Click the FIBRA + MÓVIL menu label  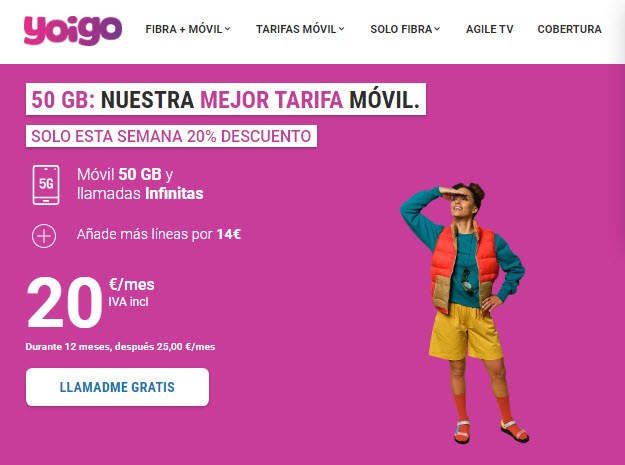[184, 29]
